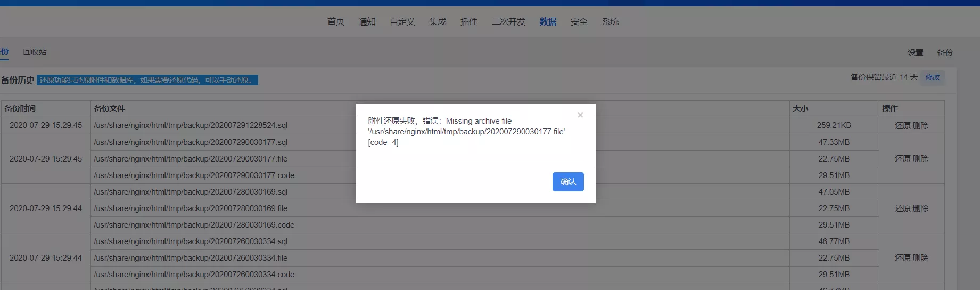This screenshot has width=980, height=290.
Task: Click the 备份 action at top right
Action: pos(945,52)
